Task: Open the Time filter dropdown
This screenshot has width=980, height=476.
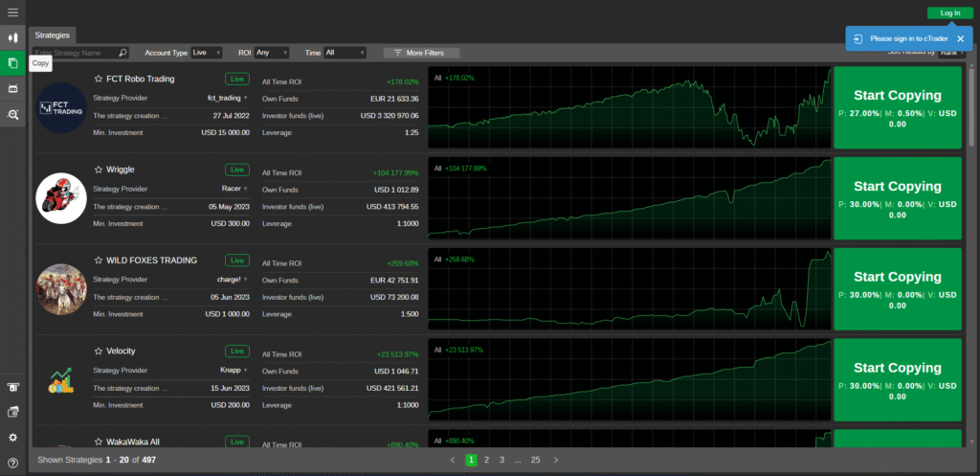Action: click(345, 53)
